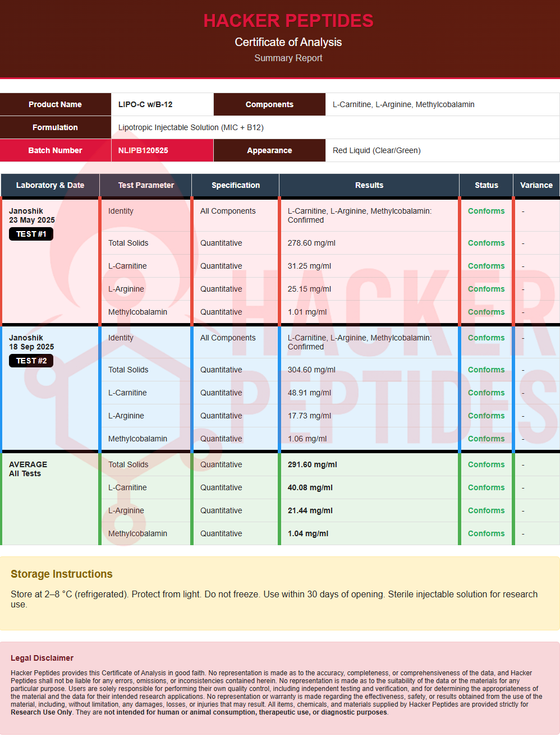This screenshot has width=560, height=737.
Task: Select the average 1.04 mg/ml result
Action: pos(308,533)
